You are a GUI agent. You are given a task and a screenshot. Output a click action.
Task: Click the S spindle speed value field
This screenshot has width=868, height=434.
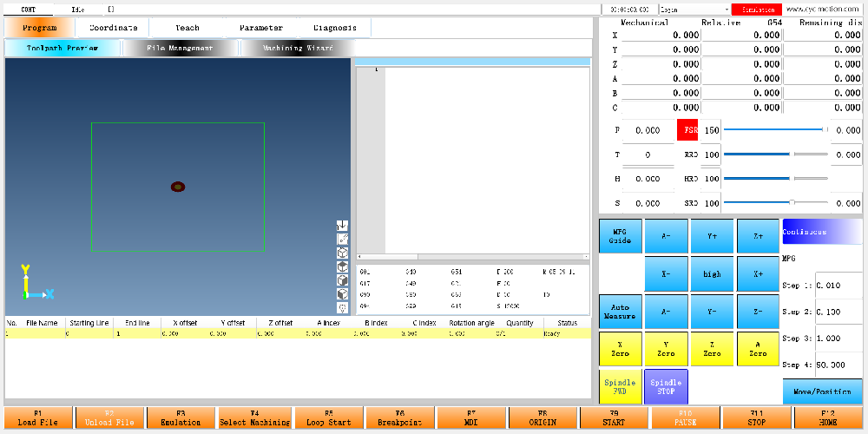coord(648,203)
